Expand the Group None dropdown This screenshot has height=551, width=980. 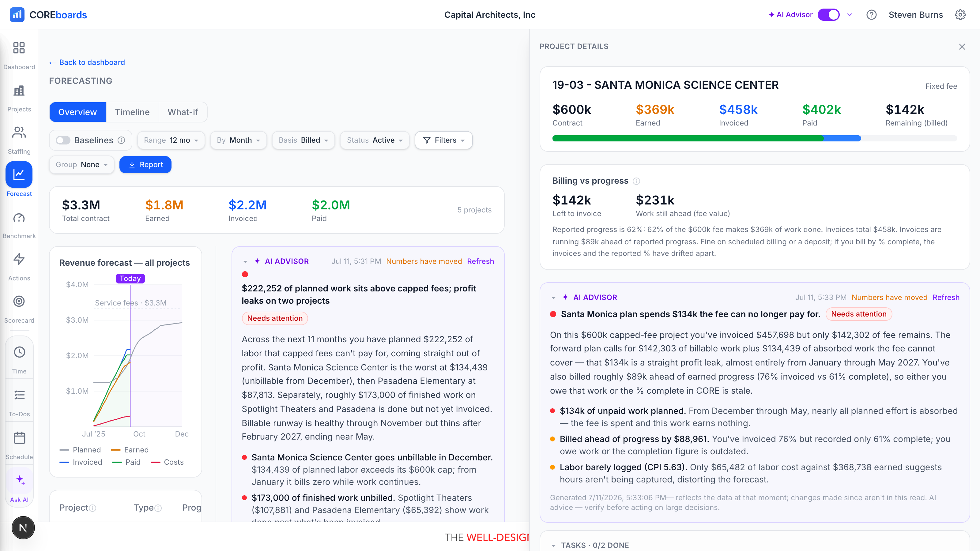point(81,165)
